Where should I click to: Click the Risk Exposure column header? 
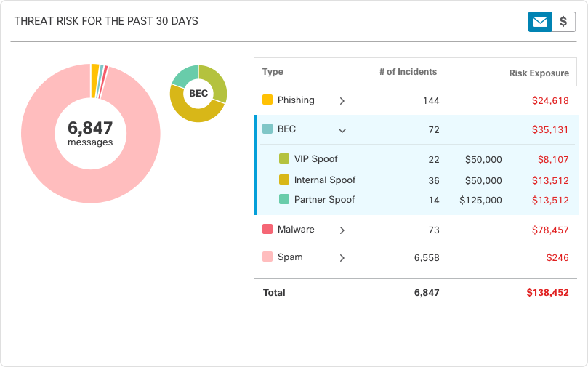pos(539,73)
